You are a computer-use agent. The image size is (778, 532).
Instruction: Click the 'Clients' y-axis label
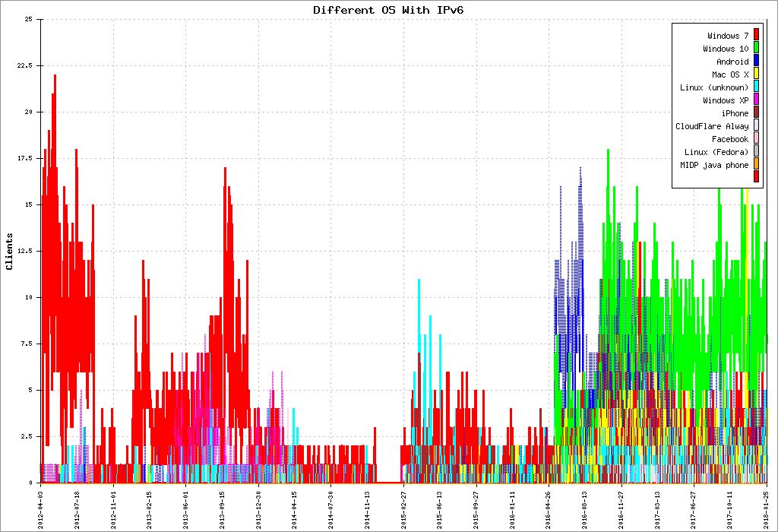pos(9,251)
